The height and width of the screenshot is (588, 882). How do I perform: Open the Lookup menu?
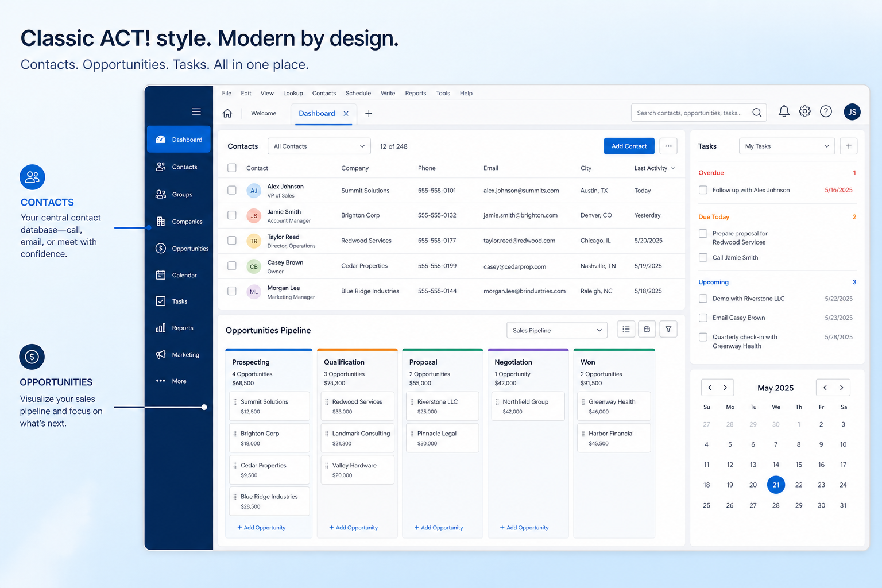pyautogui.click(x=293, y=93)
